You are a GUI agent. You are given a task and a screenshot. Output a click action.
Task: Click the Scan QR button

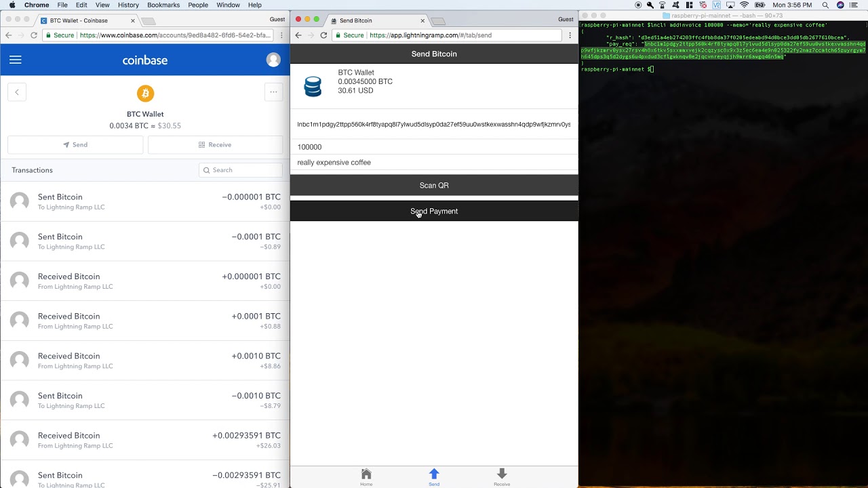coord(434,185)
